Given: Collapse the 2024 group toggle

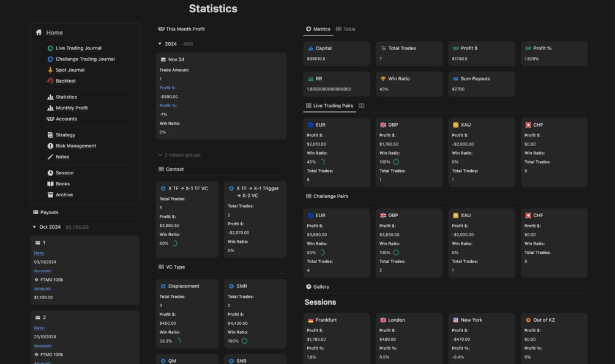Looking at the screenshot, I should 160,44.
